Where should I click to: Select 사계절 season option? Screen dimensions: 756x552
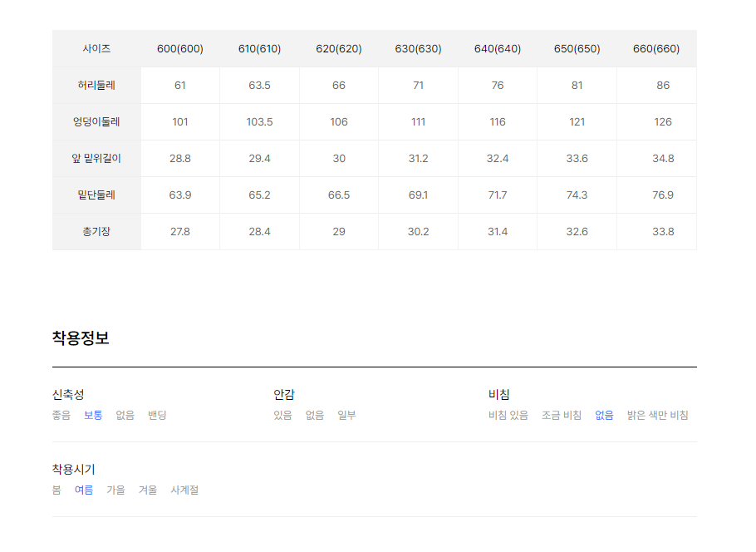click(x=184, y=490)
